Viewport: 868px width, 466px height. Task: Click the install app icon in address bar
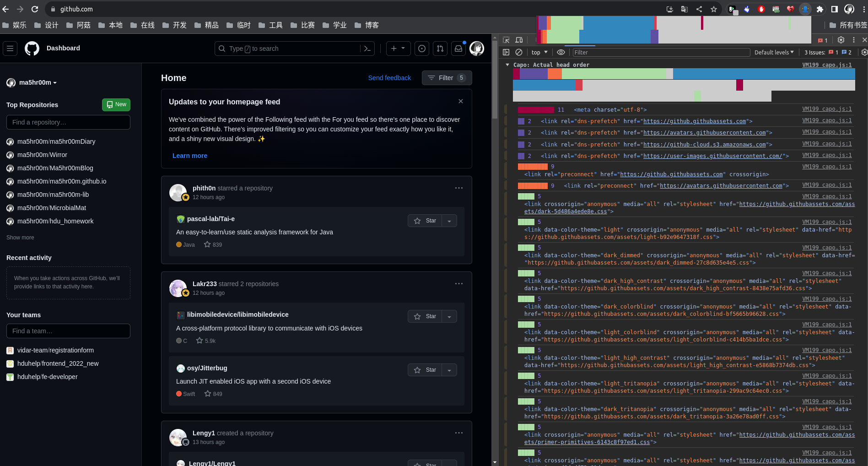pos(670,9)
